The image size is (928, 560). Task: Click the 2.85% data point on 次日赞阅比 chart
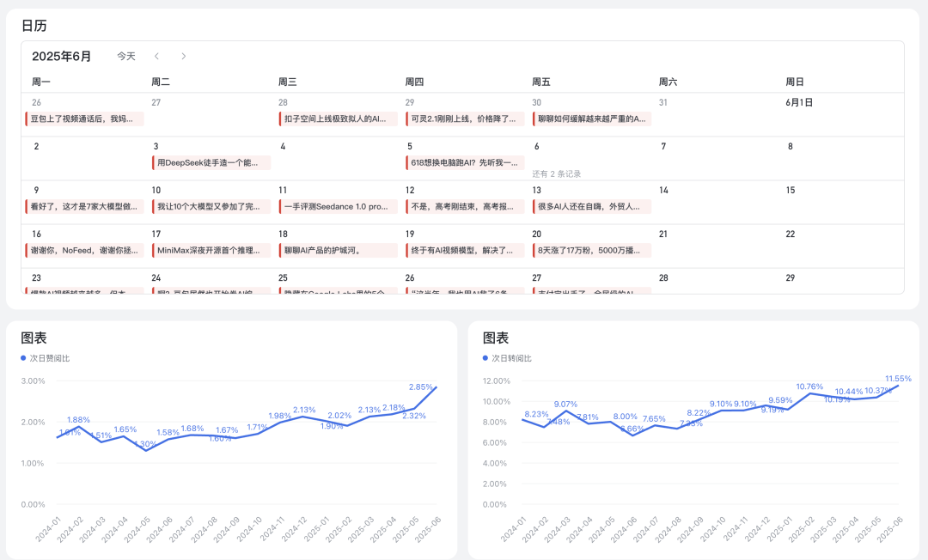tap(437, 387)
